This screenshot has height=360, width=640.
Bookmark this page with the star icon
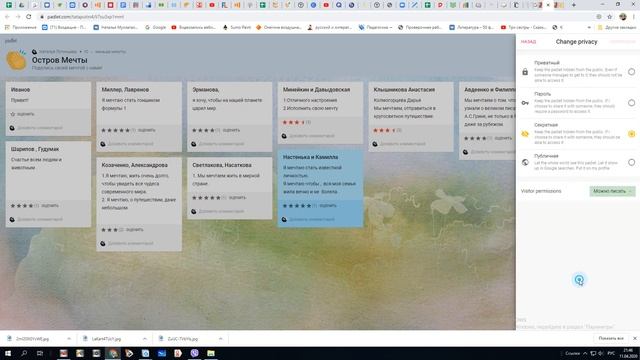pos(609,17)
